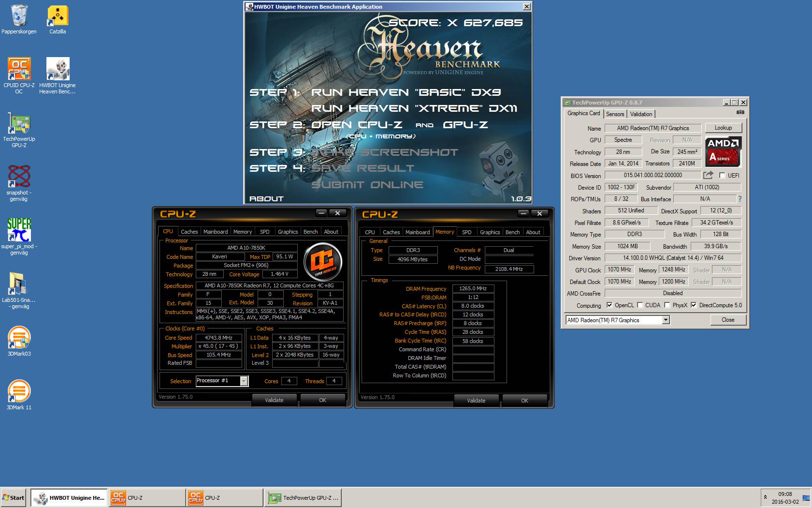Image resolution: width=812 pixels, height=508 pixels.
Task: Click the GPU Clock 1070 MHz field
Action: pos(619,269)
